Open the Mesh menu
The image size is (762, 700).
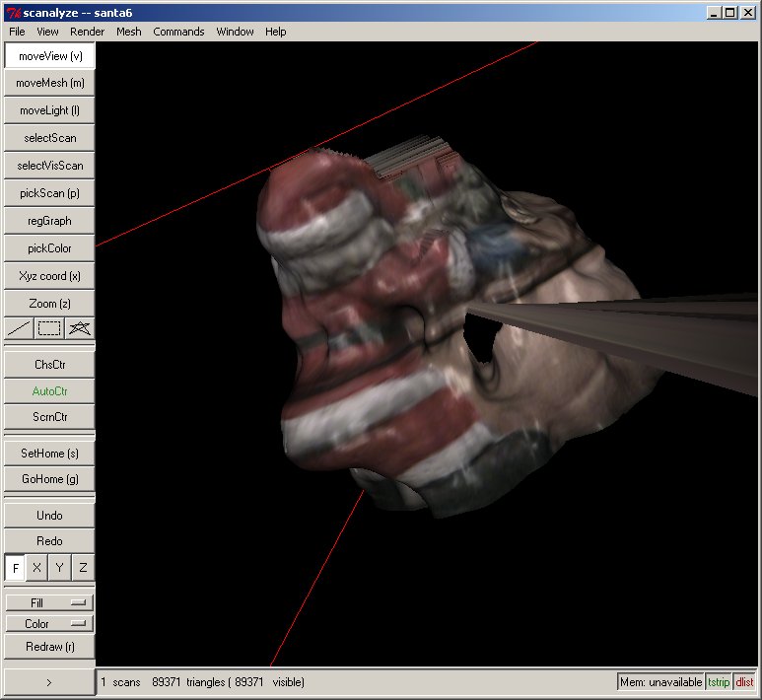click(128, 32)
